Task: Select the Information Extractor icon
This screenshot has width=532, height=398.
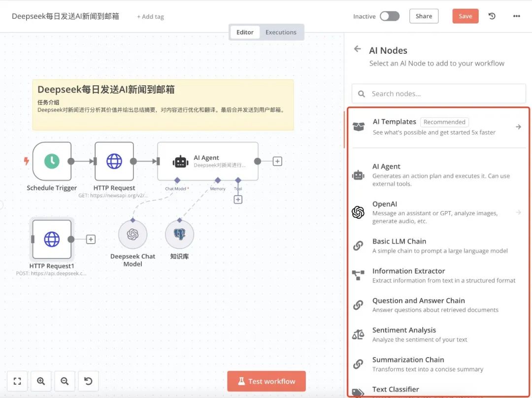Action: coord(358,275)
